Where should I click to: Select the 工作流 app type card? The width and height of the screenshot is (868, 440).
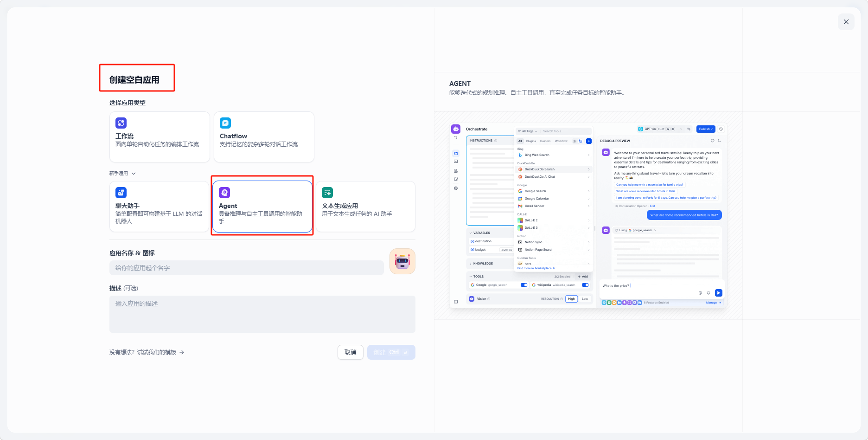point(160,137)
